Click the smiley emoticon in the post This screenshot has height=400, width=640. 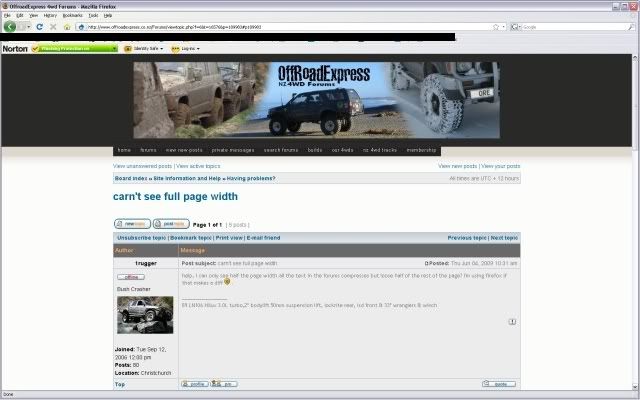pyautogui.click(x=227, y=281)
